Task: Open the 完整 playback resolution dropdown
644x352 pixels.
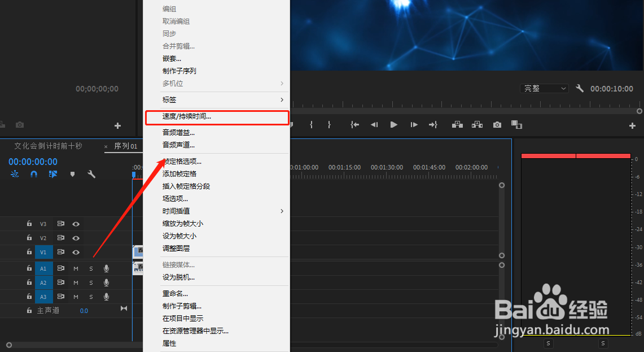Action: [544, 88]
